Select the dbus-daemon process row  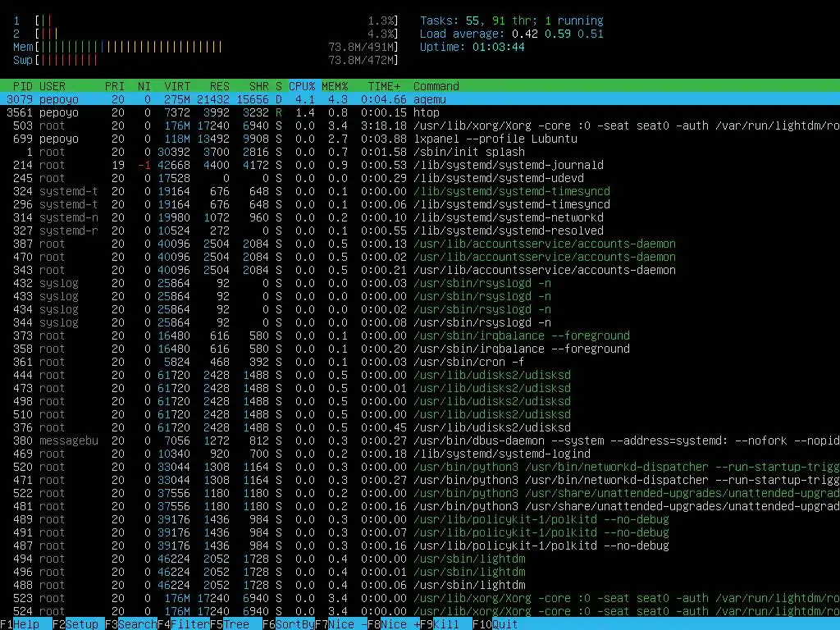click(x=420, y=441)
